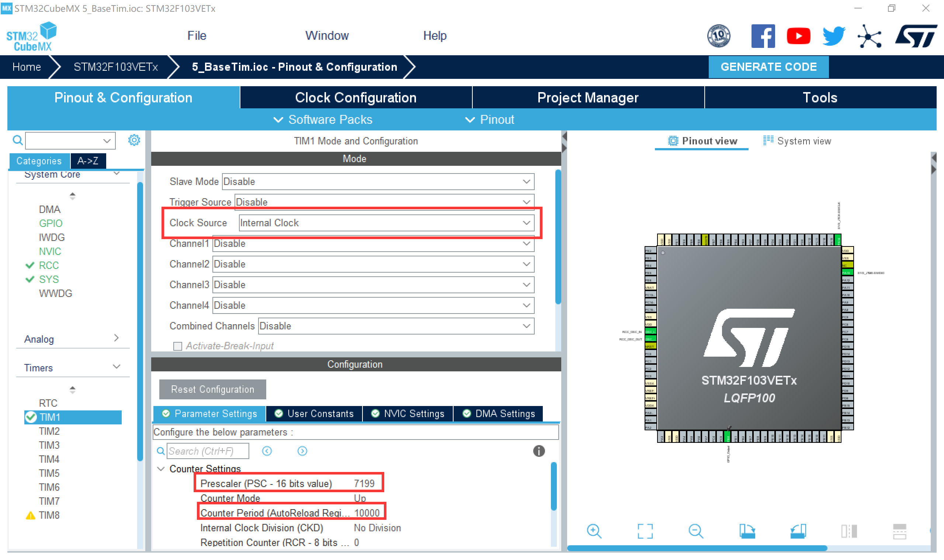Click the category list vertical scrollbar

[x=140, y=322]
